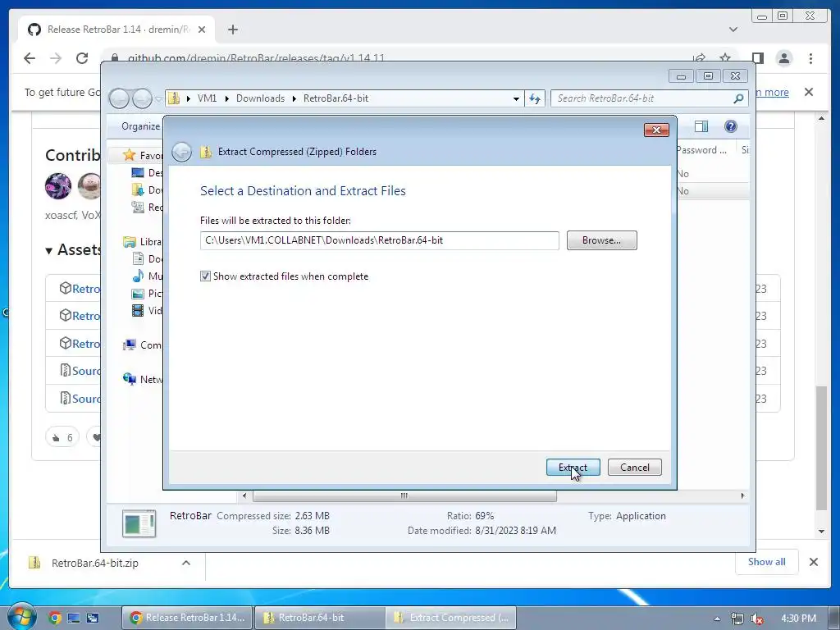Open the address bar history dropdown in Explorer
The width and height of the screenshot is (840, 630).
tap(516, 98)
